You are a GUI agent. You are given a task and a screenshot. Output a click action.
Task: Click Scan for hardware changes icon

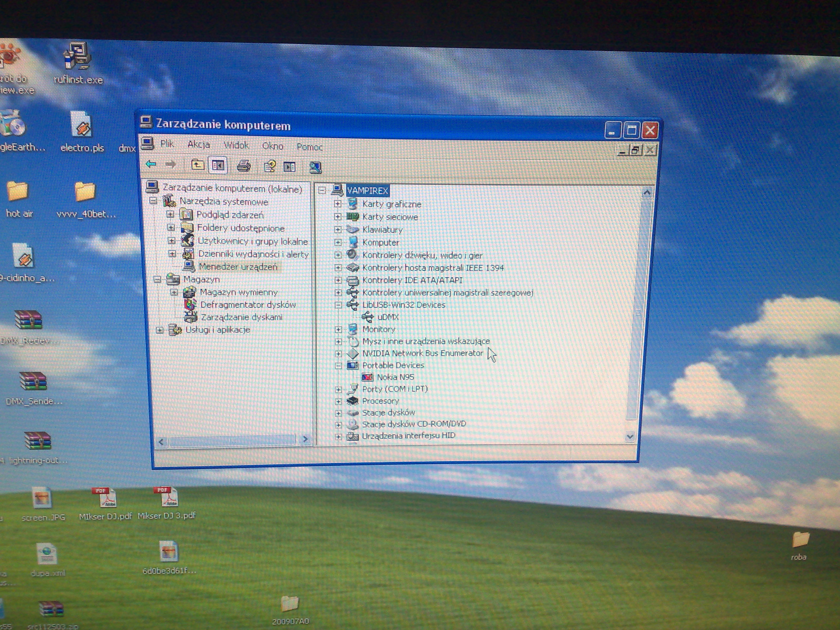click(x=315, y=168)
